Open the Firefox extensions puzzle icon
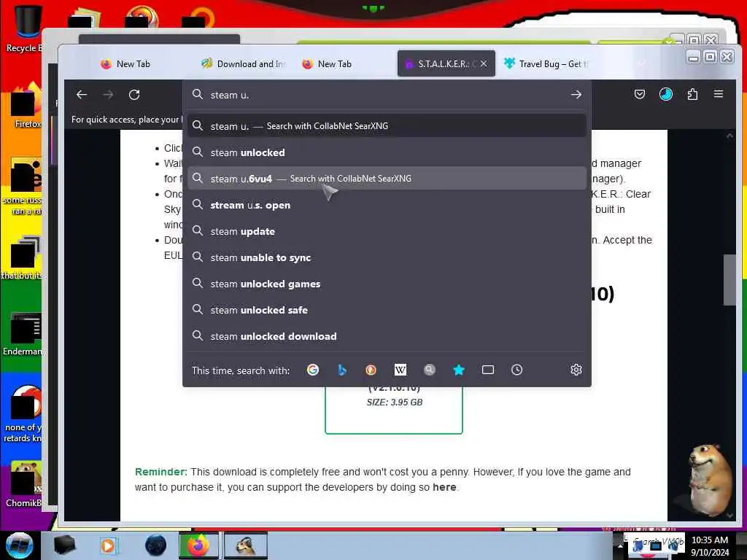The height and width of the screenshot is (560, 747). click(692, 94)
